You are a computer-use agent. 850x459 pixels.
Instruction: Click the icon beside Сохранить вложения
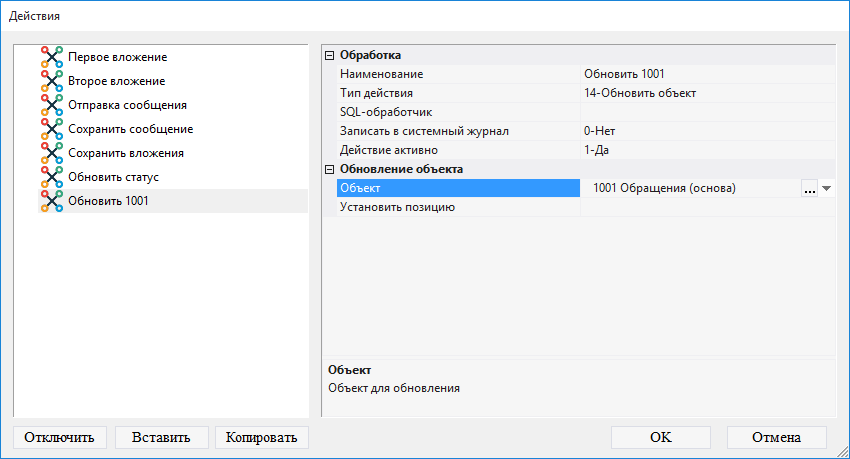coord(52,153)
